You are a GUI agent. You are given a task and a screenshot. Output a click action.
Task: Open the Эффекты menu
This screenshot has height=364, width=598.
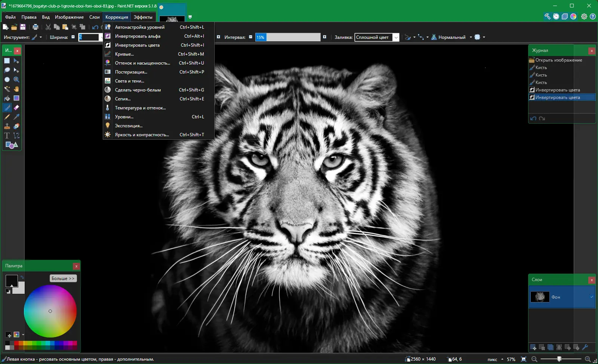143,17
